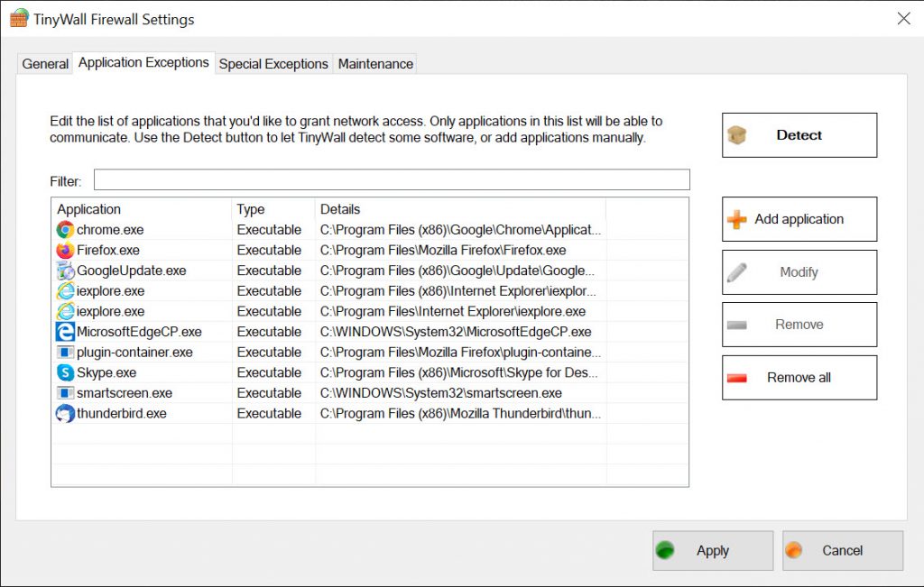Screen dimensions: 924x587
Task: Click the Skype.exe icon
Action: pos(65,372)
